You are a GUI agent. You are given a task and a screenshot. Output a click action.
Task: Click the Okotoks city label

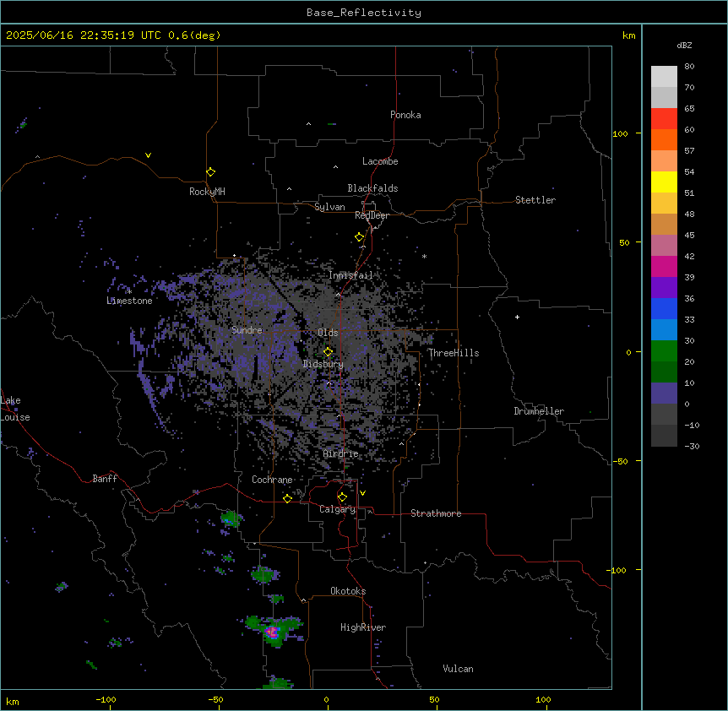(348, 591)
